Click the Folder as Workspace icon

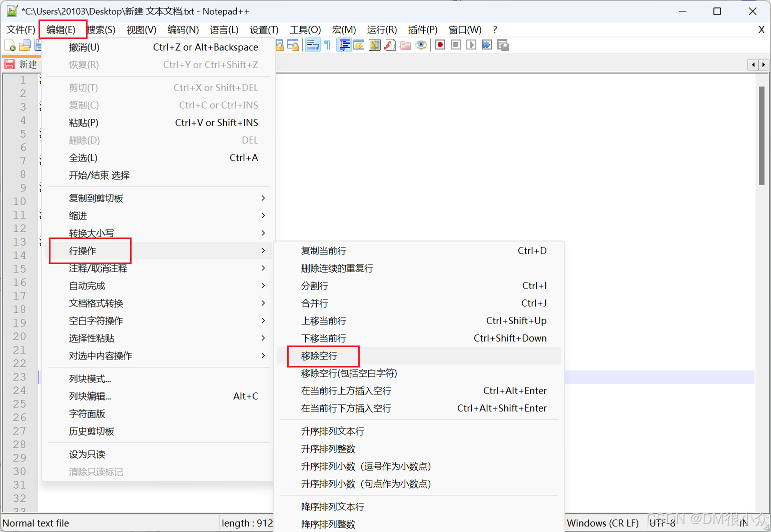pos(406,45)
